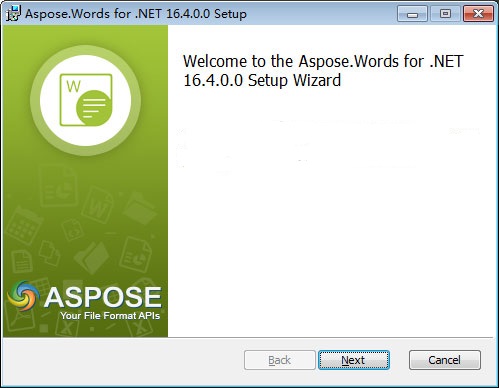Minimize the setup window
The image size is (499, 388).
412,14
